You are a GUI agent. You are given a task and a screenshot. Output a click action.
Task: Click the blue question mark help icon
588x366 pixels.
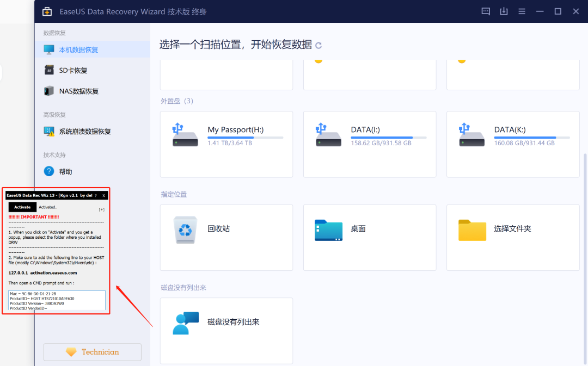click(49, 171)
